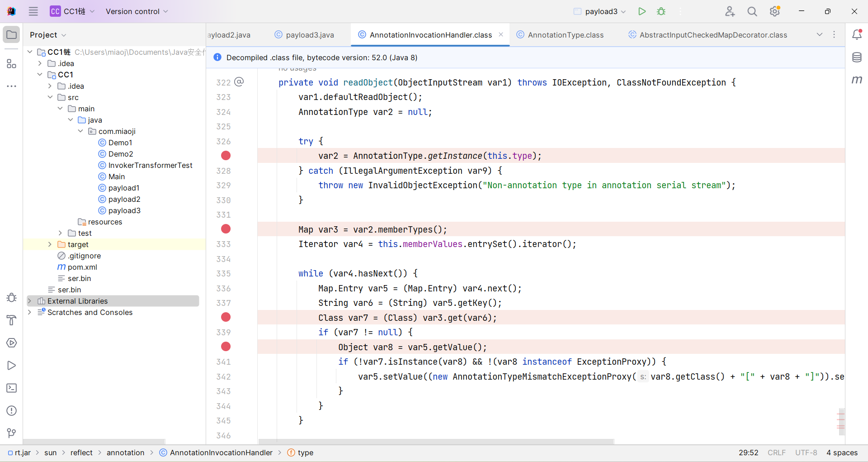Run the payload3 configuration
This screenshot has height=462, width=868.
click(642, 11)
